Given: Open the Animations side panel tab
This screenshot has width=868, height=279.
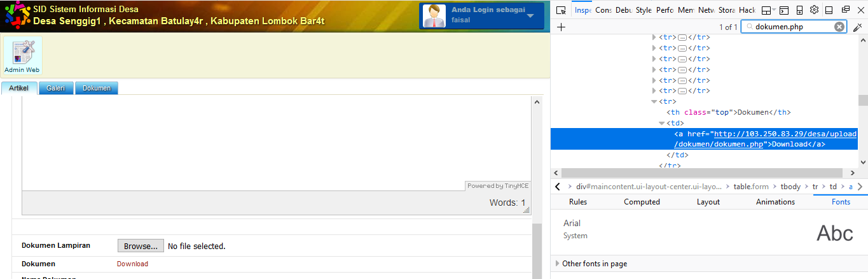Looking at the screenshot, I should (x=775, y=202).
